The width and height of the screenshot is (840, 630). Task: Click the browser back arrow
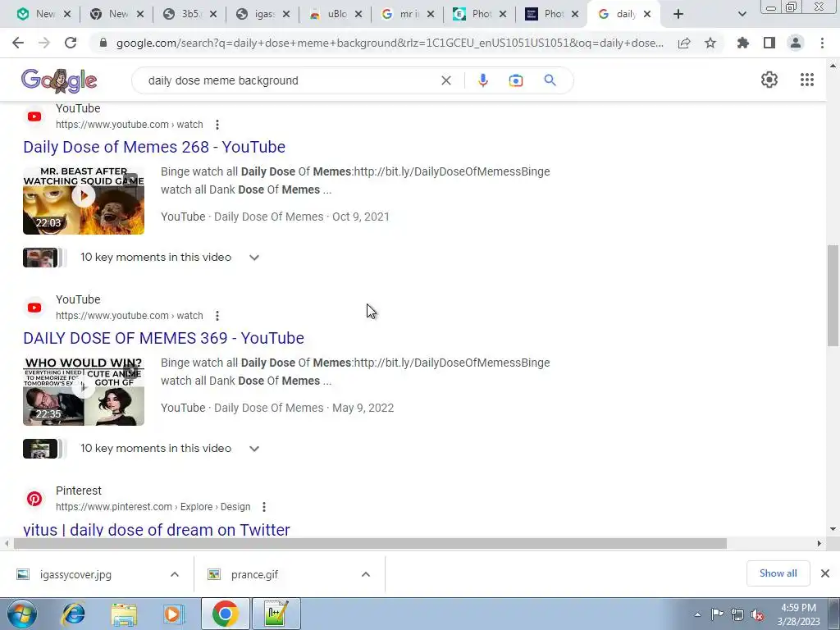[x=18, y=43]
